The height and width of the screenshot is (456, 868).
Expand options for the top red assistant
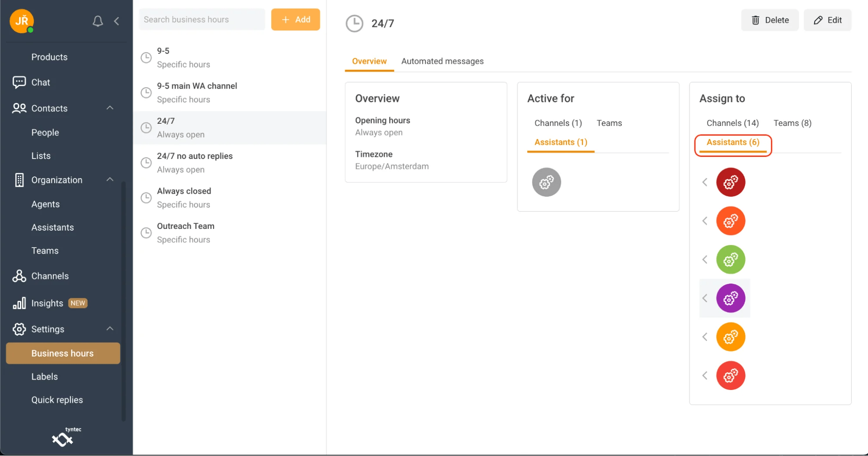704,182
